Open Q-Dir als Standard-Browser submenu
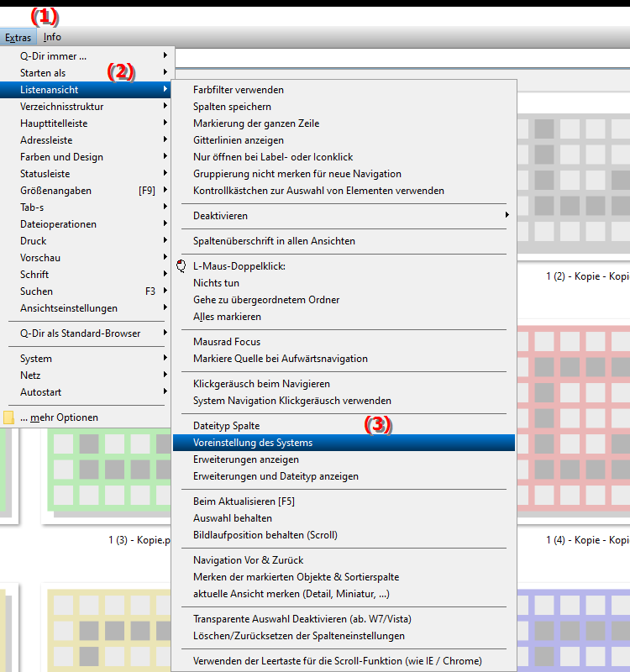The image size is (630, 672). pos(86,333)
